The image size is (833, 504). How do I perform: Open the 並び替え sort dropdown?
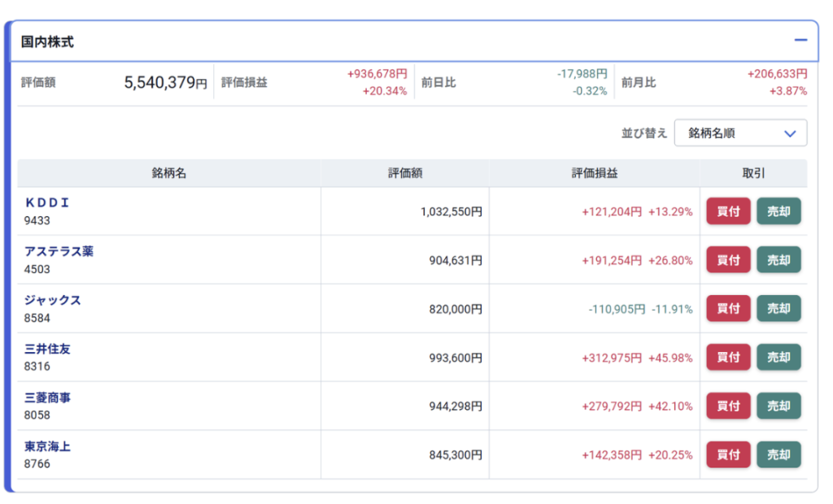pyautogui.click(x=740, y=133)
